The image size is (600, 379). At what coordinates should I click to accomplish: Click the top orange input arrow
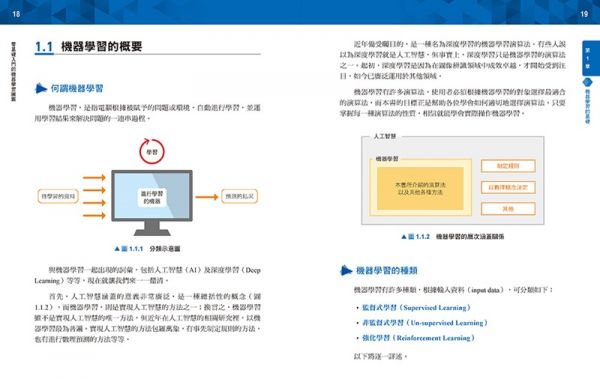point(94,177)
